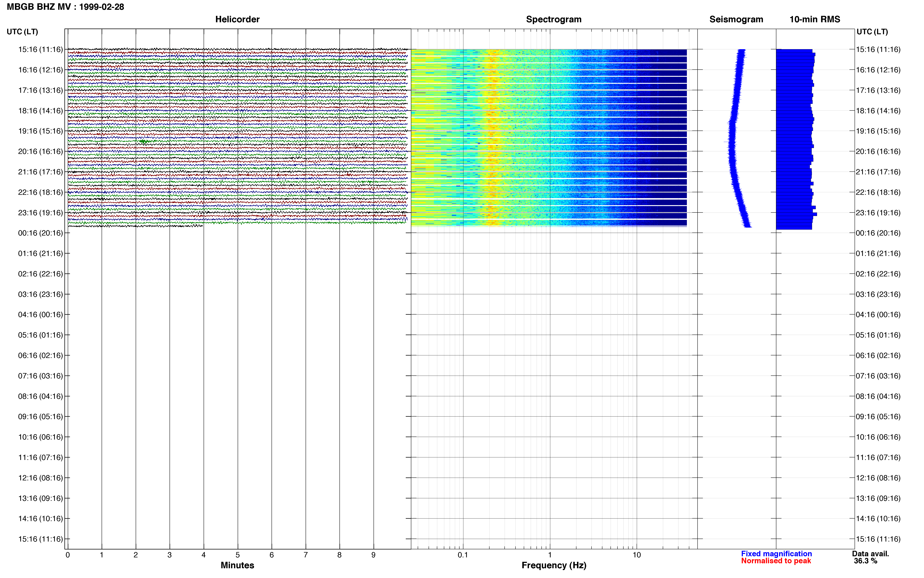Click the 'Normalised to peak' legend text
This screenshot has height=578, width=924.
point(776,561)
